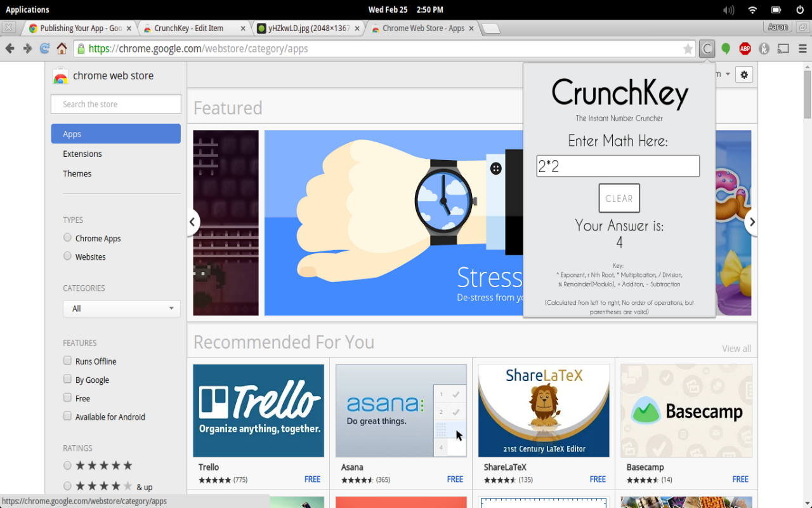
Task: Open the web store settings gear
Action: 744,74
